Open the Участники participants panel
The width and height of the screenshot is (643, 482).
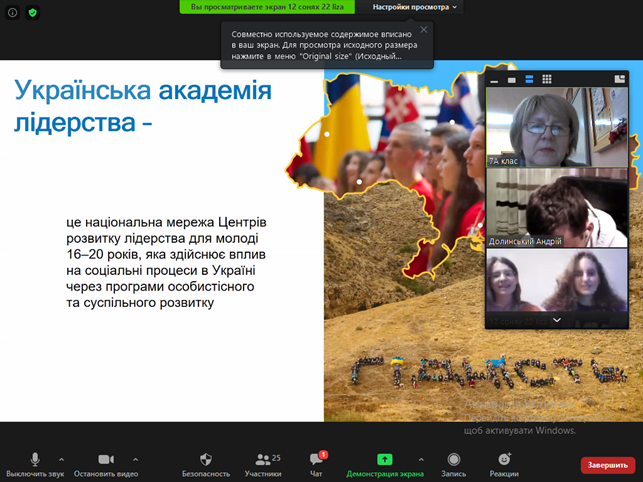[263, 465]
